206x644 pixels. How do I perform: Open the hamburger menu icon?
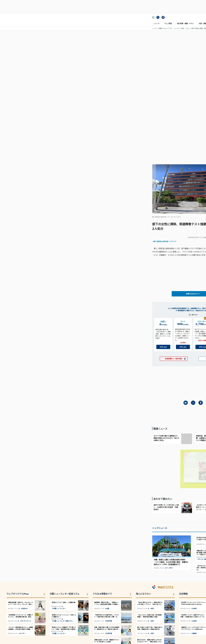coord(153,17)
